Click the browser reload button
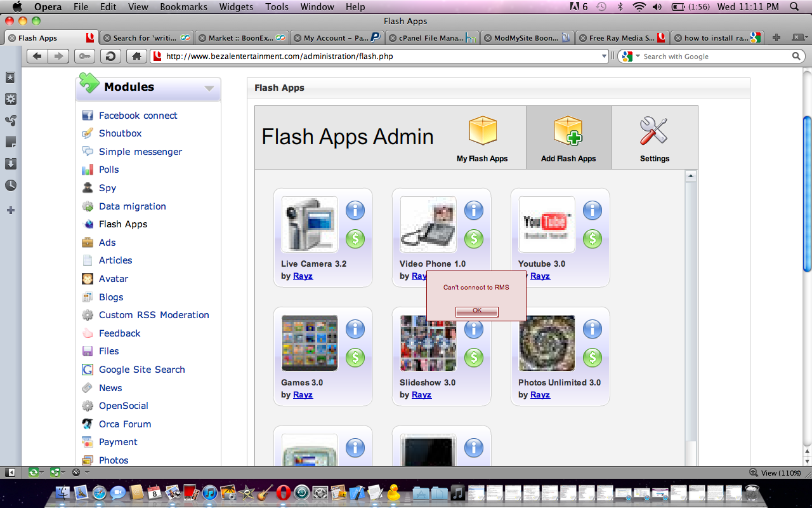This screenshot has width=812, height=508. tap(110, 57)
